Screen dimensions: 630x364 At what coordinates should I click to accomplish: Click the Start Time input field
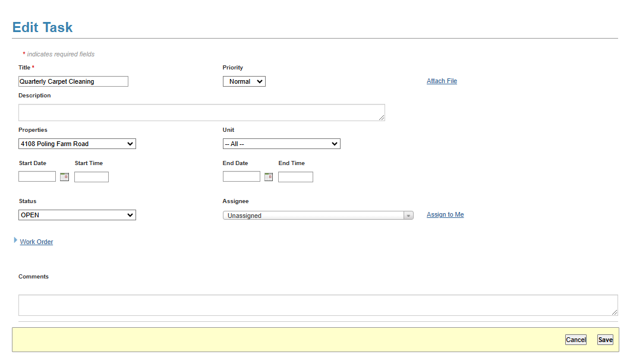[92, 177]
